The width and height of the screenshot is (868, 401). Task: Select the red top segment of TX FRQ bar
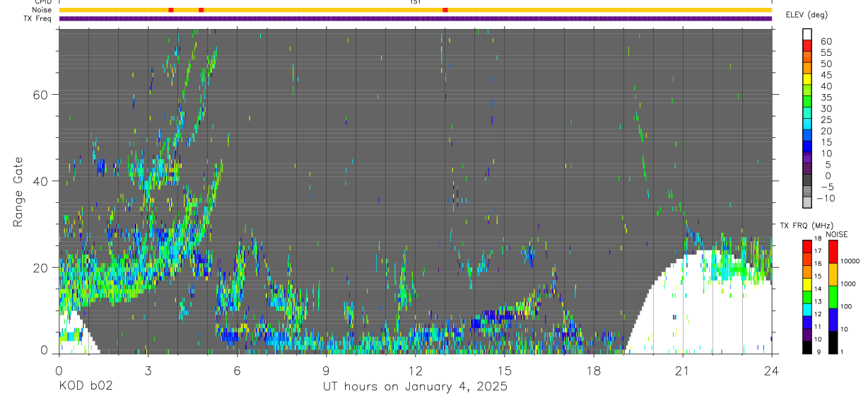pyautogui.click(x=808, y=245)
